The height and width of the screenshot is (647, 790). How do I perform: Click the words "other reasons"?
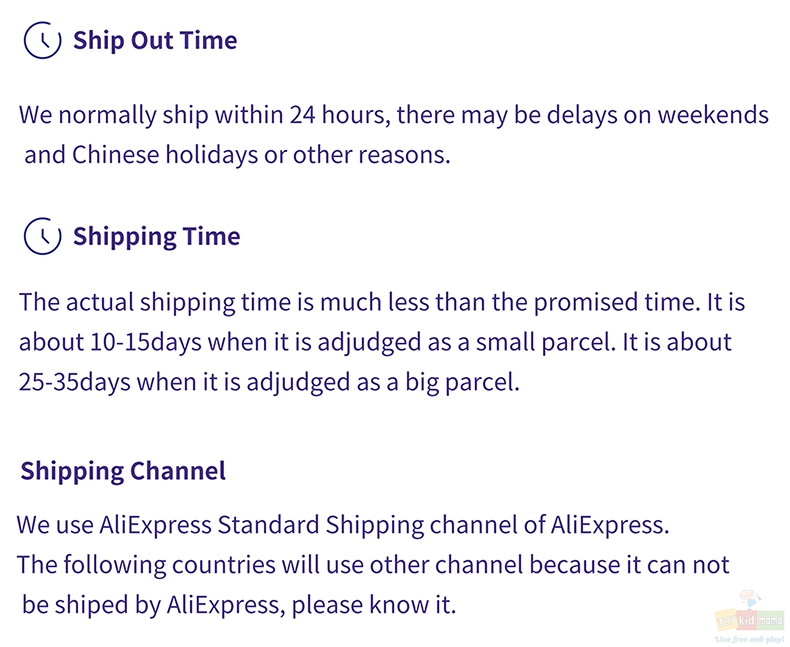click(x=371, y=155)
